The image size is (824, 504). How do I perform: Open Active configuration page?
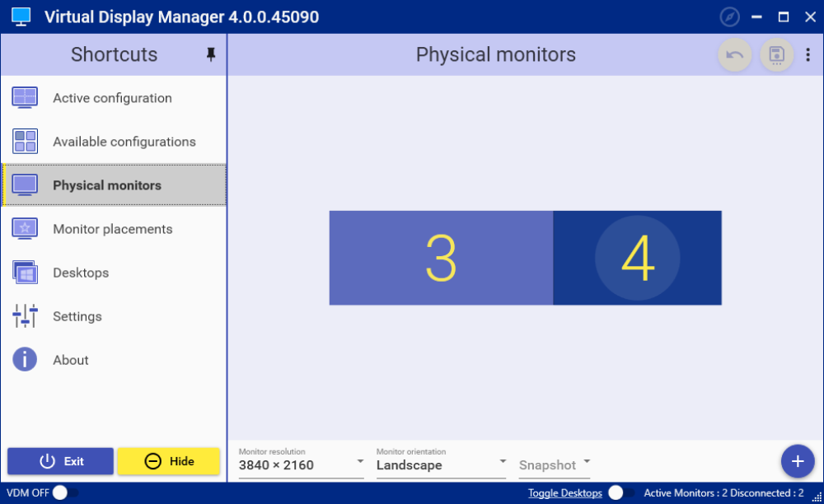114,98
